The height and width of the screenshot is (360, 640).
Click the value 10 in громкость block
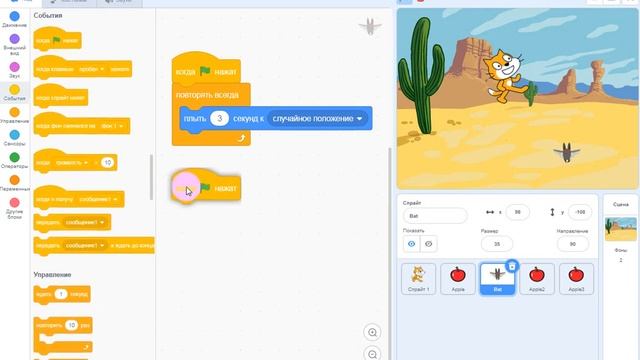107,162
